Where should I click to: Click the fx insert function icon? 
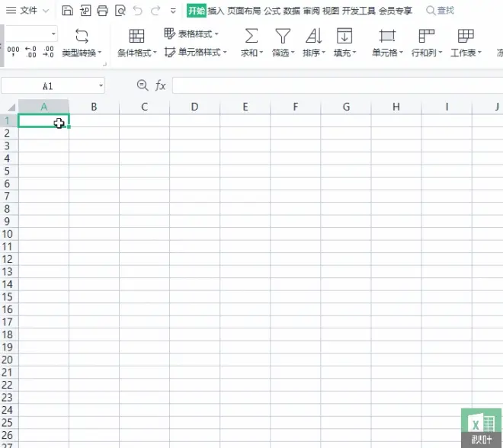pyautogui.click(x=160, y=85)
